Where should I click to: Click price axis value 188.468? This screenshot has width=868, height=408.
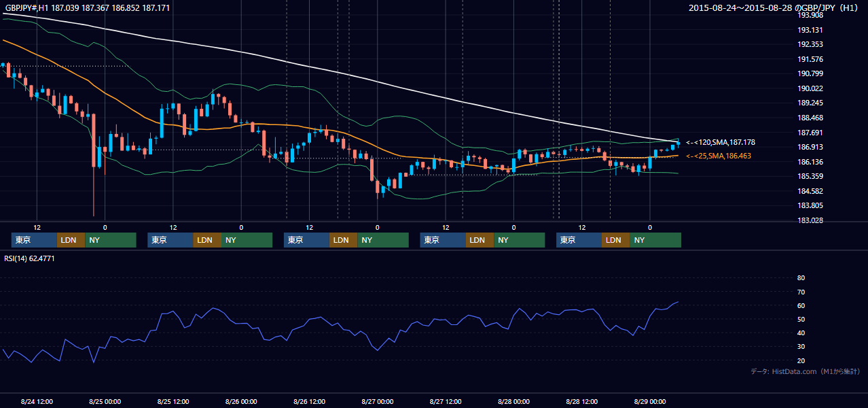point(810,118)
